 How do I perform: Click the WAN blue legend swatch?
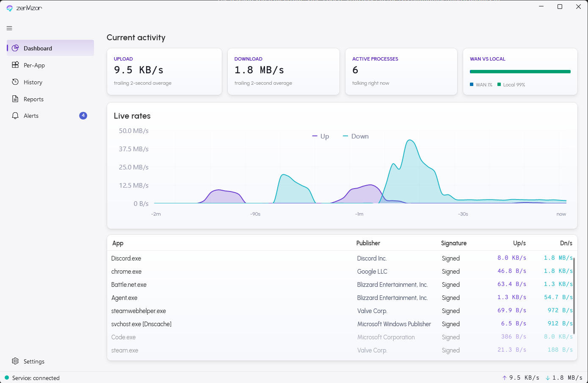(x=472, y=84)
